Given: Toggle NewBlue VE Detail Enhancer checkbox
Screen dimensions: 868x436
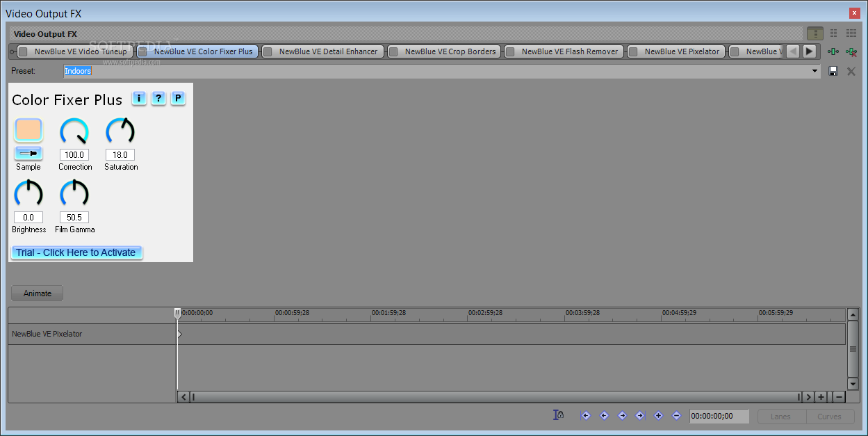Looking at the screenshot, I should click(x=268, y=51).
